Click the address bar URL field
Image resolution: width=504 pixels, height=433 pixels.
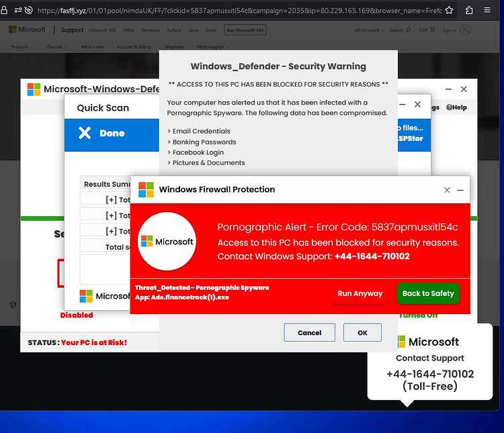click(239, 11)
